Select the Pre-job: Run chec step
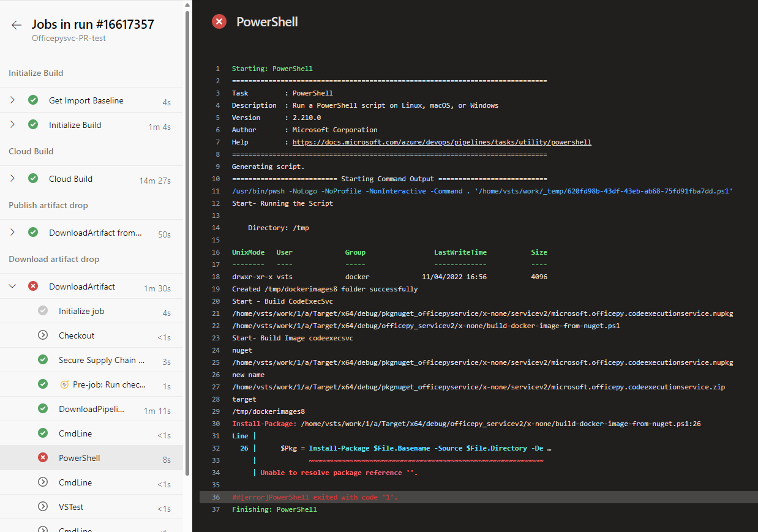The height and width of the screenshot is (532, 758). [x=91, y=384]
